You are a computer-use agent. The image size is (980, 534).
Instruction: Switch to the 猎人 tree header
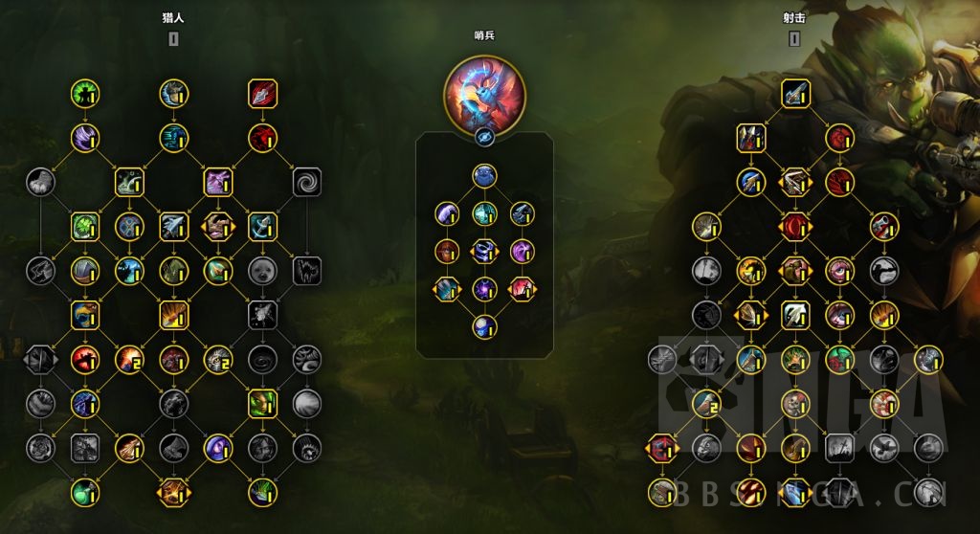tap(173, 18)
